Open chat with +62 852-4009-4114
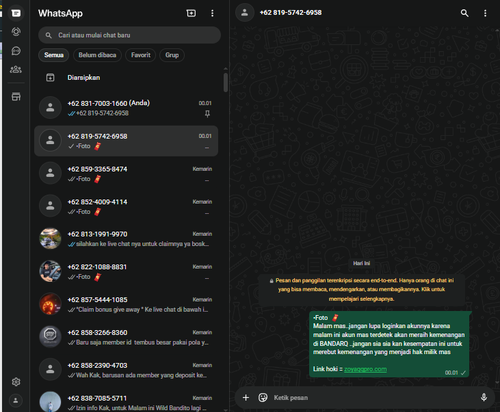This screenshot has width=500, height=412. [x=126, y=206]
